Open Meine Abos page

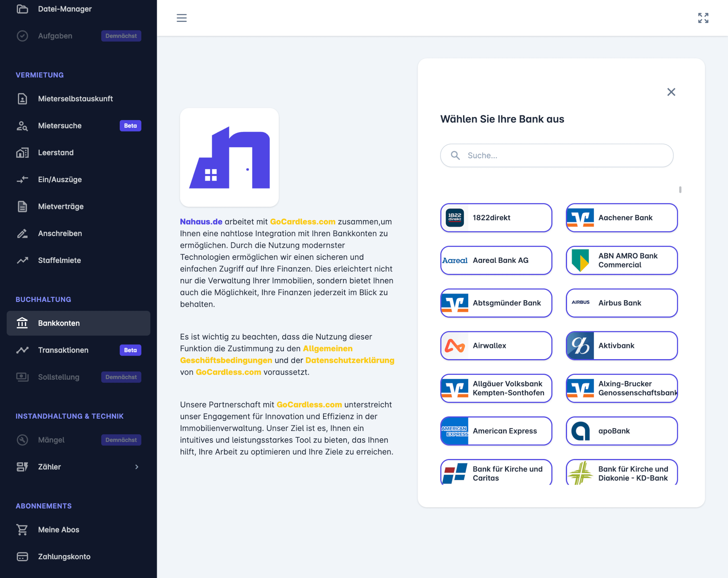[x=78, y=530]
